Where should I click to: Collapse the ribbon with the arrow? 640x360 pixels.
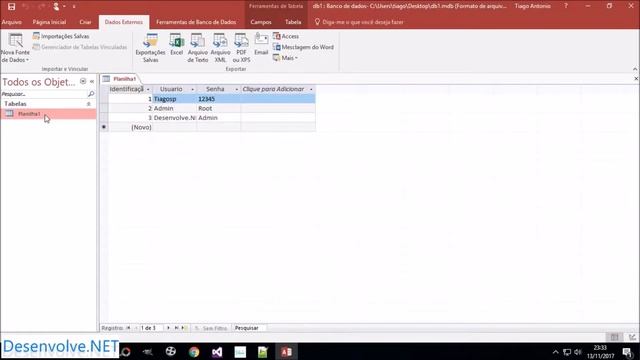click(x=635, y=69)
